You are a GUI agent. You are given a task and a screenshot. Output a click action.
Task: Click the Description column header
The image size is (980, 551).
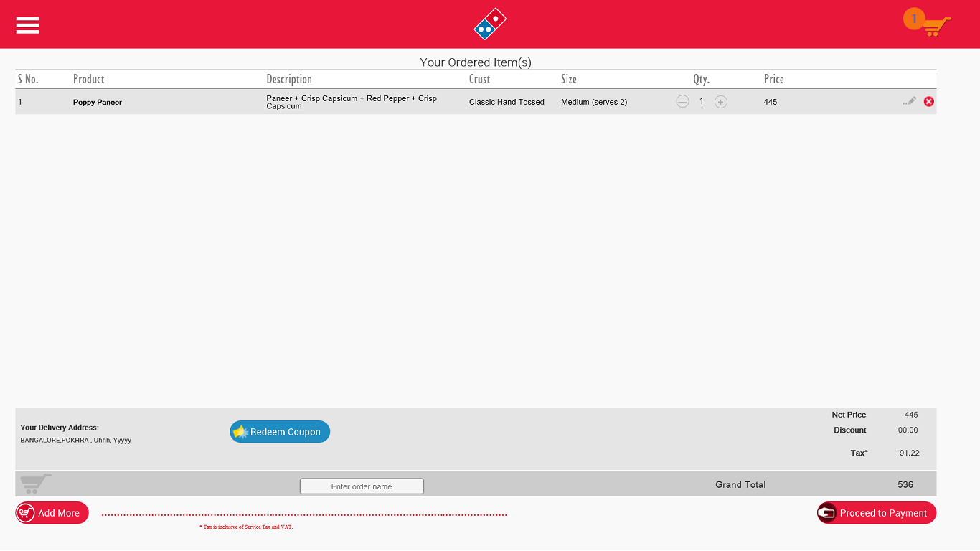(x=289, y=79)
